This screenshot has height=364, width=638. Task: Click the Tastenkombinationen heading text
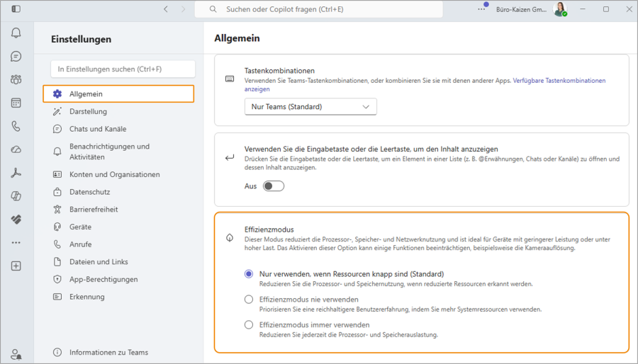(279, 71)
